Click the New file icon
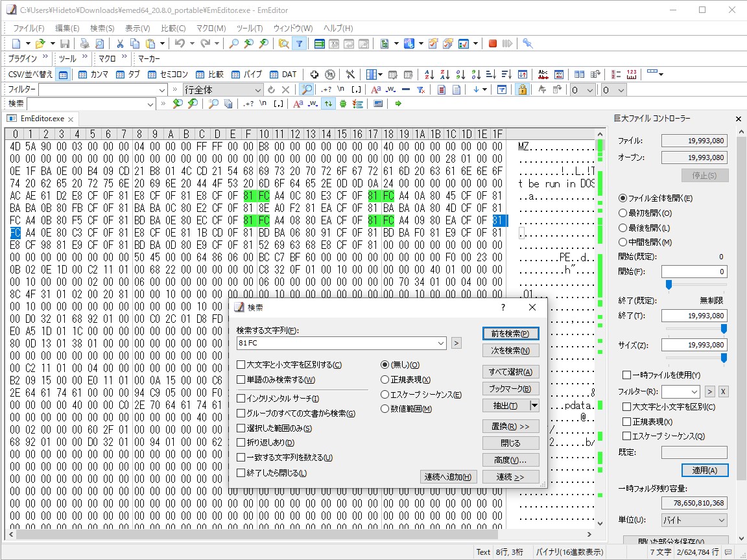The width and height of the screenshot is (747, 560). pyautogui.click(x=16, y=44)
